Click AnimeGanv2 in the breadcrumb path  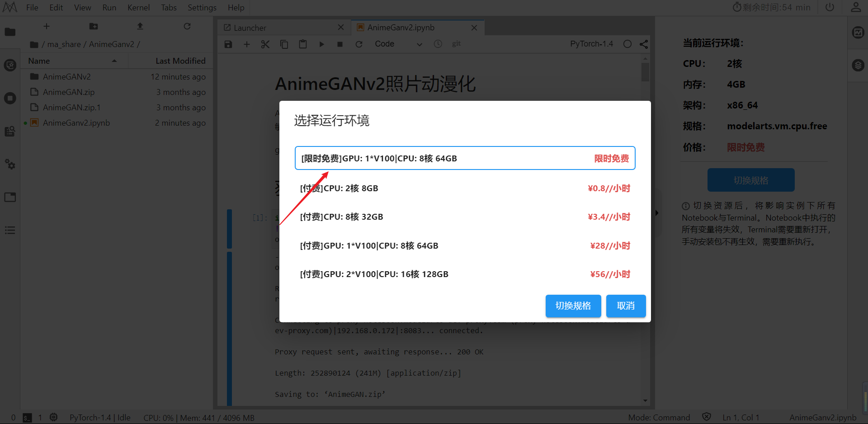[112, 44]
